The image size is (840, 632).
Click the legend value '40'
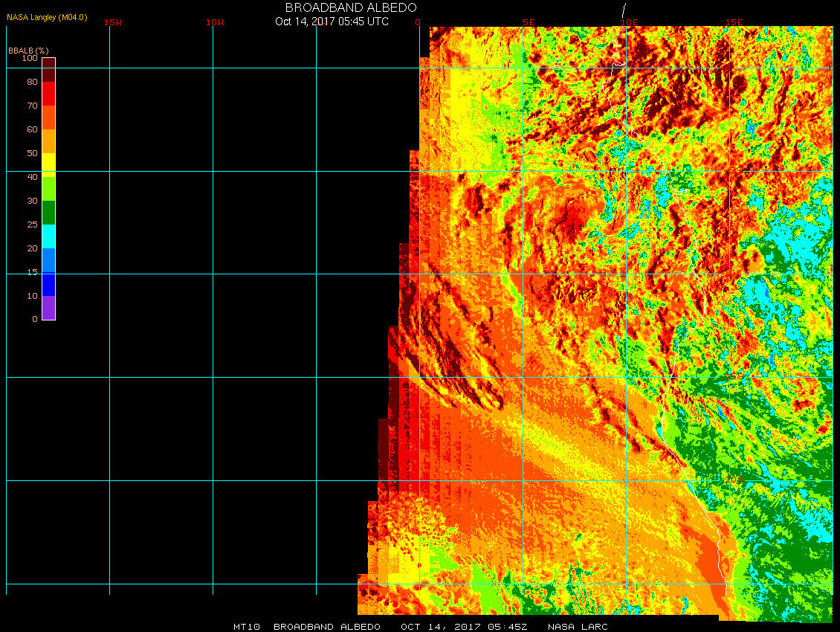pyautogui.click(x=33, y=177)
